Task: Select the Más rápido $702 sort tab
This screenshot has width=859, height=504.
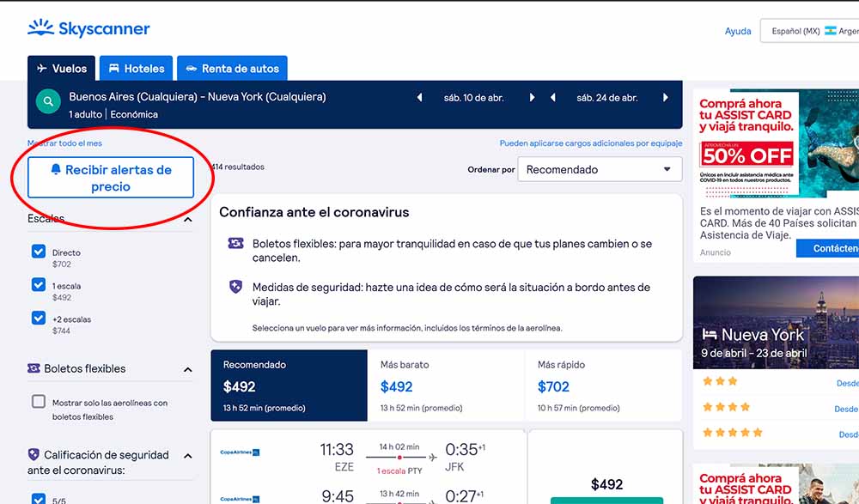Action: coord(603,386)
